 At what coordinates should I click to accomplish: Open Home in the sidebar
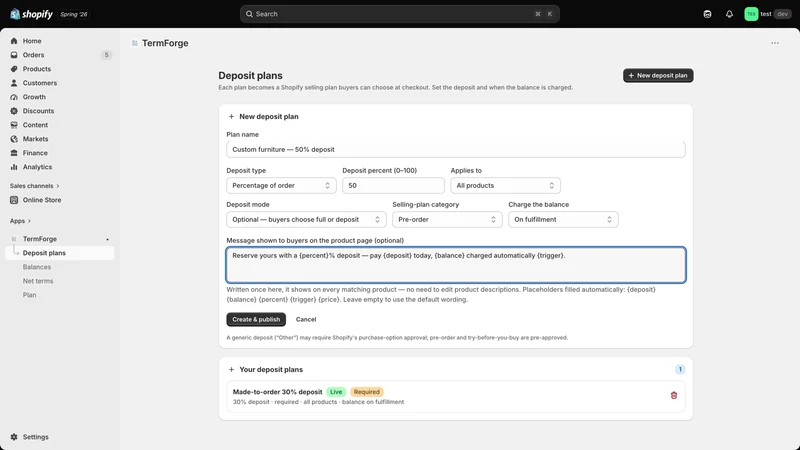pos(60,41)
